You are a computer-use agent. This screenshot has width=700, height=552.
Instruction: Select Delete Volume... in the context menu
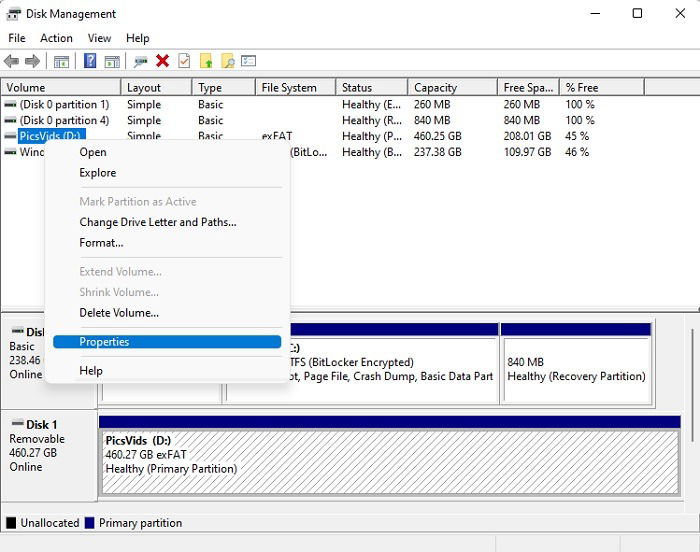(x=167, y=313)
